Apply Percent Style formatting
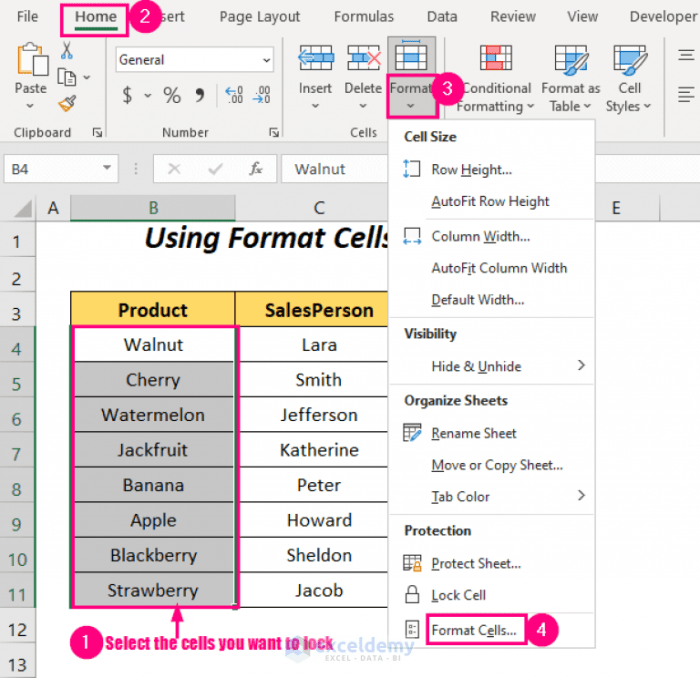 tap(172, 95)
